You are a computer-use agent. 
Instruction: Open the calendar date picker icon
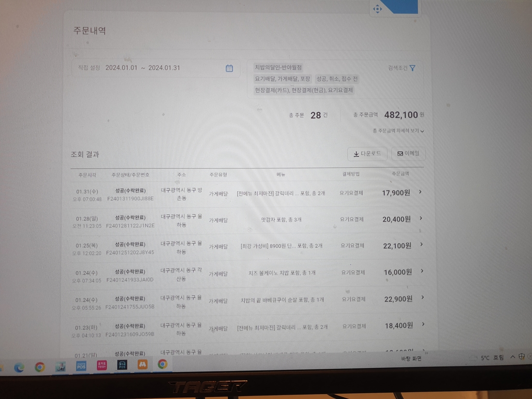229,68
